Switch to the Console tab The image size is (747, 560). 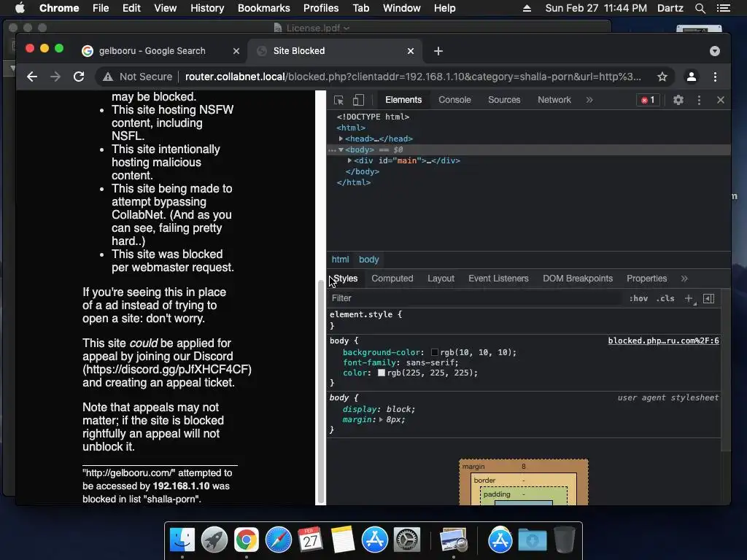(x=454, y=100)
